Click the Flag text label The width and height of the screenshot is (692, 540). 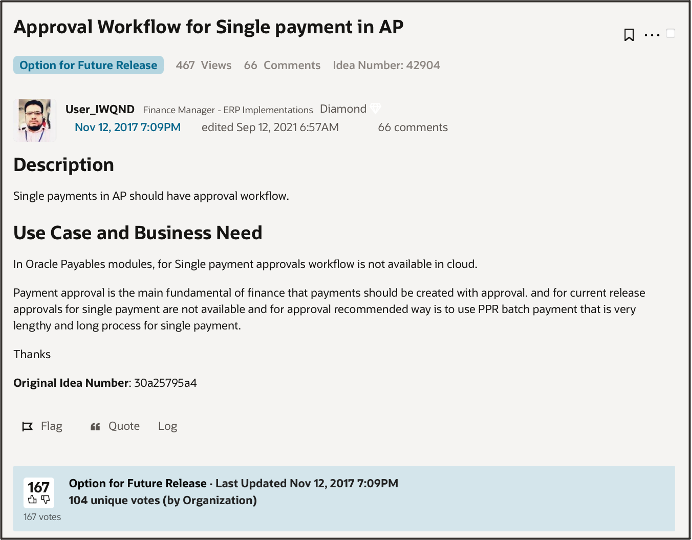(x=52, y=426)
